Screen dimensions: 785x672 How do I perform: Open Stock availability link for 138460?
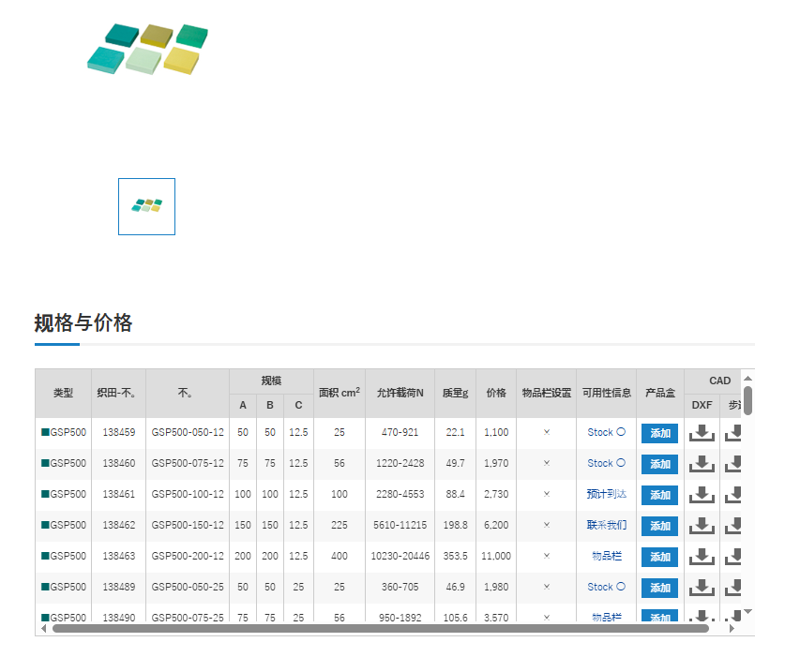click(606, 463)
